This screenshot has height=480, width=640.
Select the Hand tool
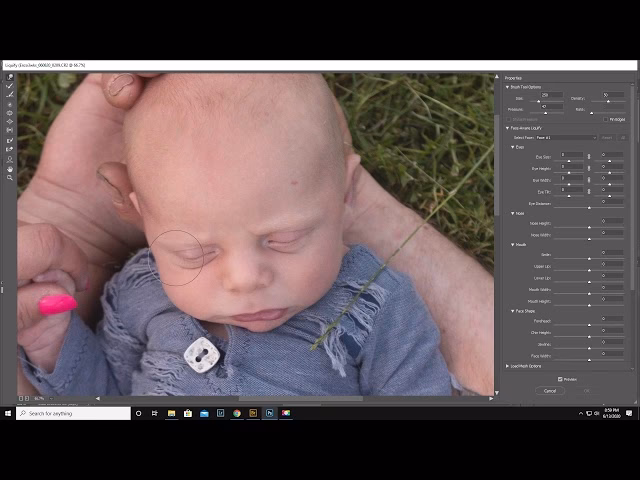click(10, 169)
